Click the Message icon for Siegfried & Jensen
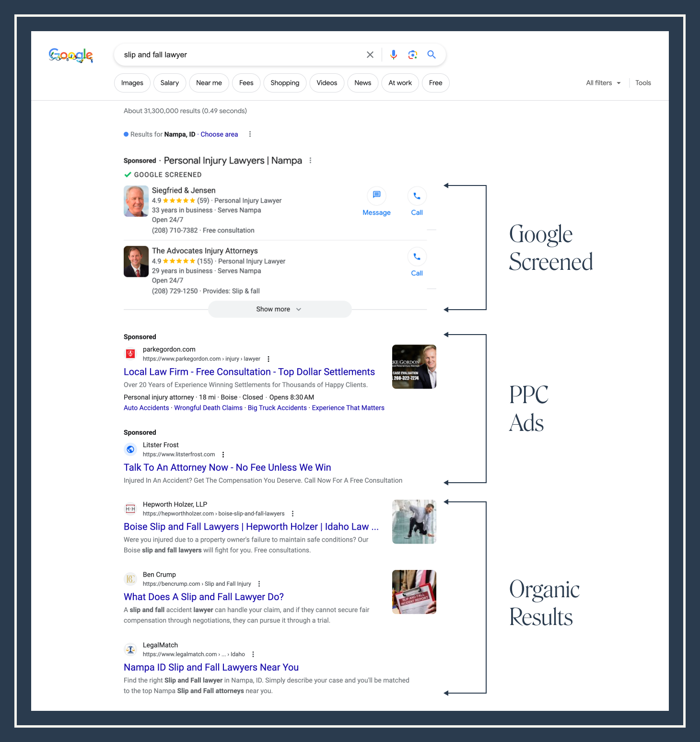This screenshot has height=742, width=700. point(376,196)
